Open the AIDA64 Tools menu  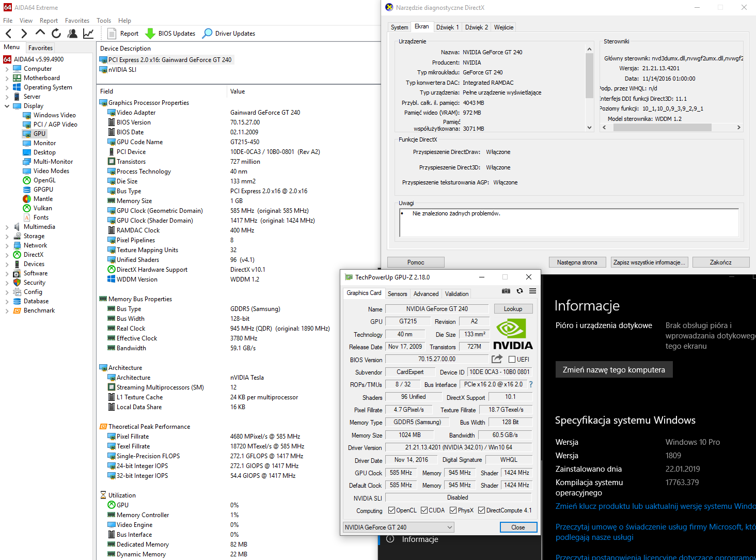(103, 21)
